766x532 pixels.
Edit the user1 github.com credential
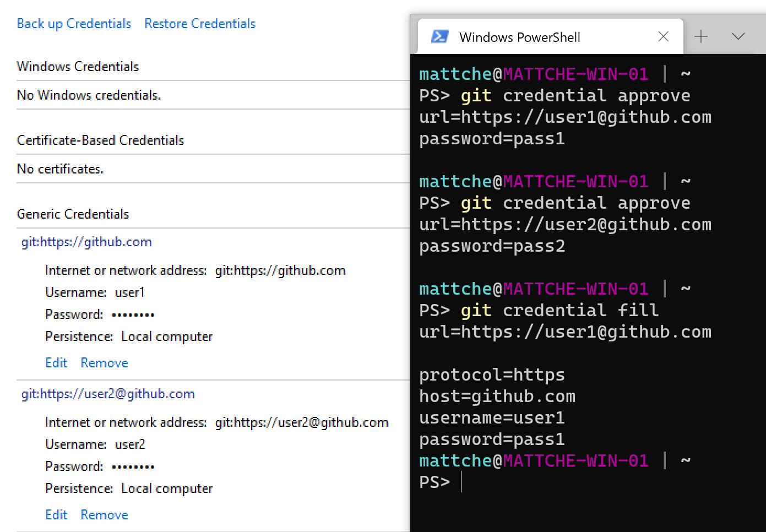click(x=56, y=362)
